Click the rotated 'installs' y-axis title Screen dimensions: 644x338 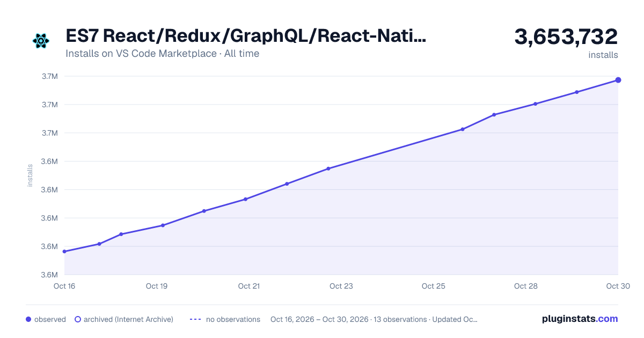[x=30, y=175]
